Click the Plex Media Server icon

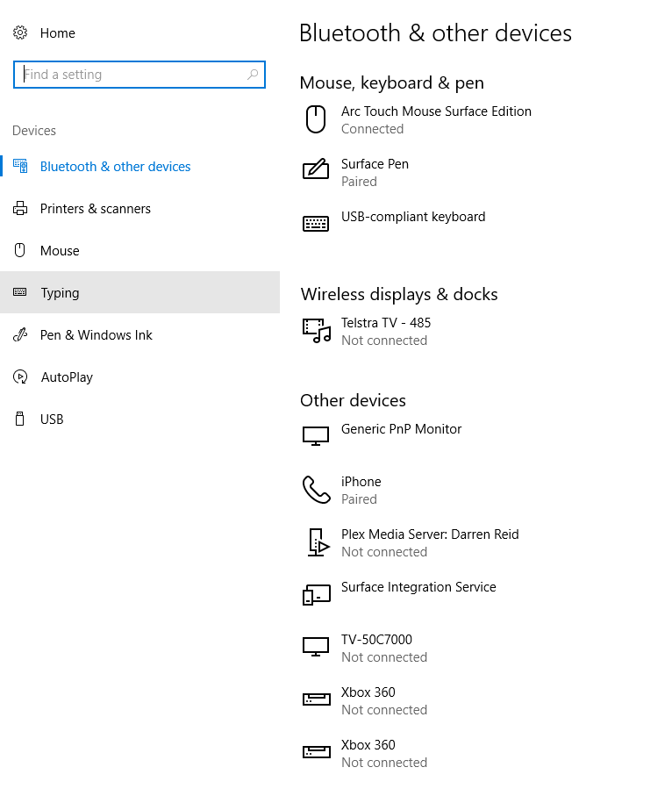coord(318,542)
